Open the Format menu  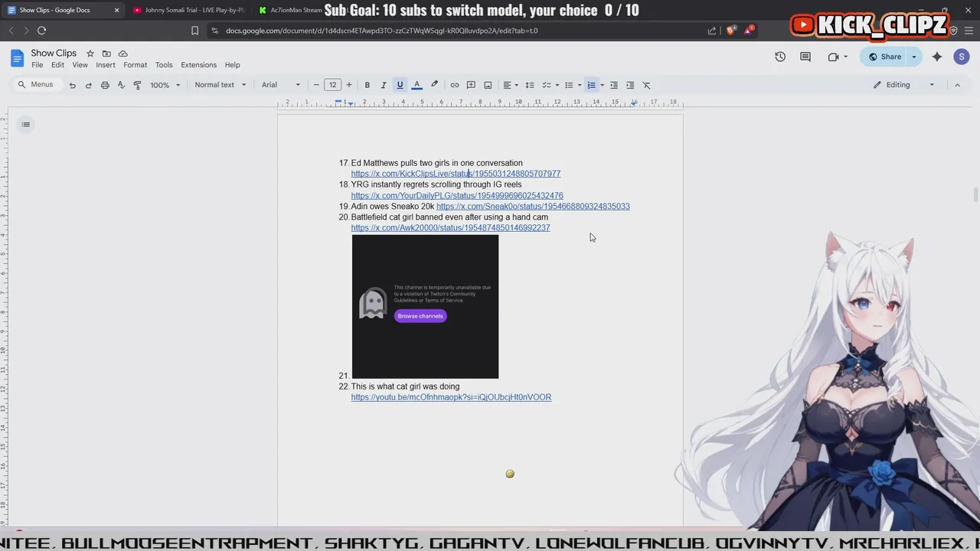click(135, 65)
